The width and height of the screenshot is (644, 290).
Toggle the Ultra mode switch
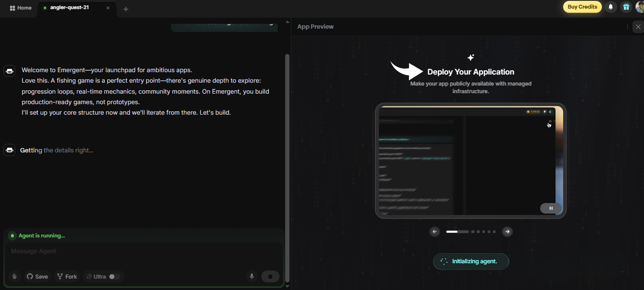click(114, 277)
